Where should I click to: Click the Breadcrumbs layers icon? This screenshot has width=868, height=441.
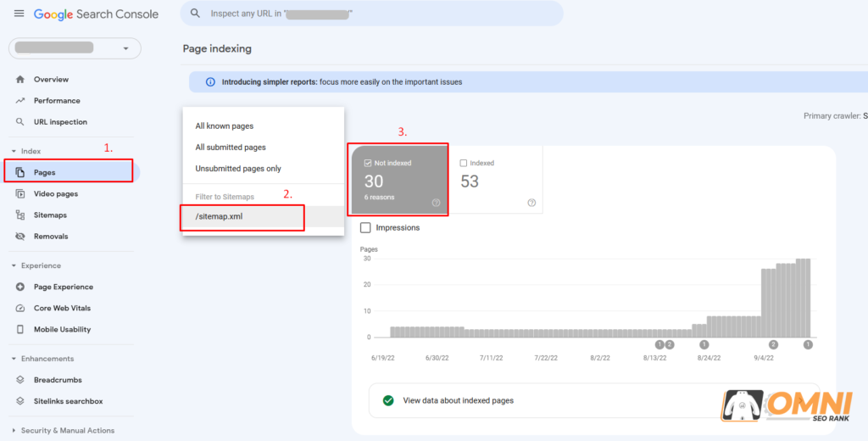click(20, 380)
